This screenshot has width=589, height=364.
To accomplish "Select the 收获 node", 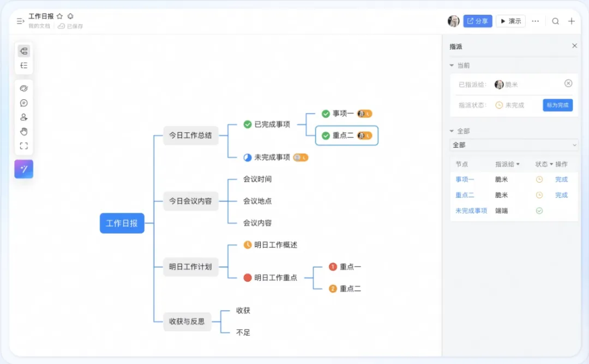I will click(243, 311).
